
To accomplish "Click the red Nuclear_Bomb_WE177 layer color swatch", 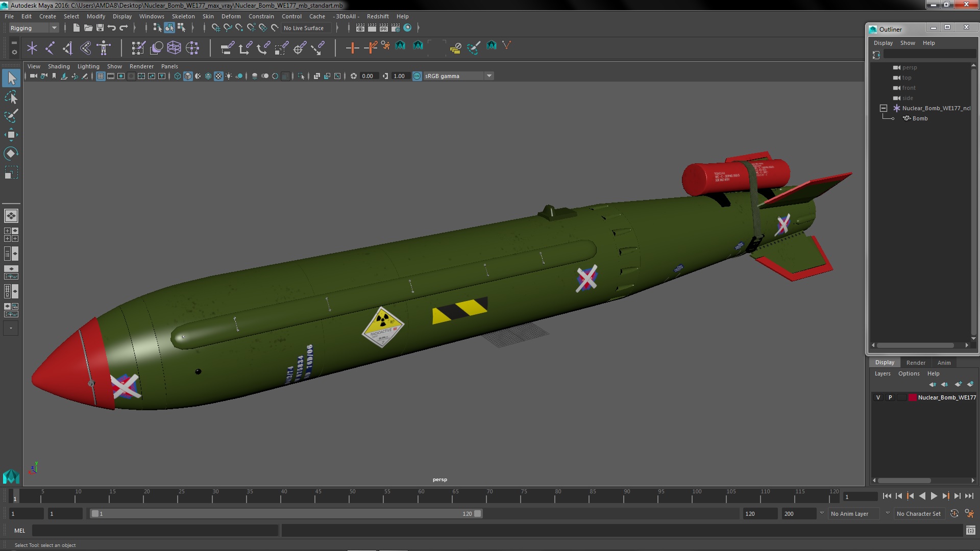I will (x=912, y=397).
